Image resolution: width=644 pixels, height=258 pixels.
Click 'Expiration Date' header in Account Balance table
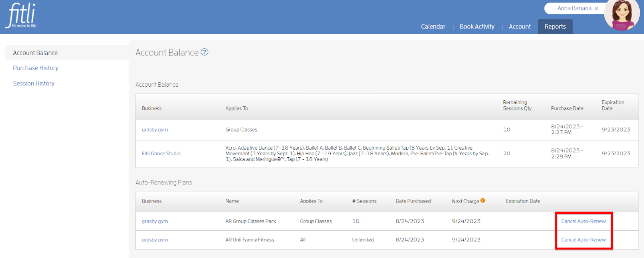[613, 105]
